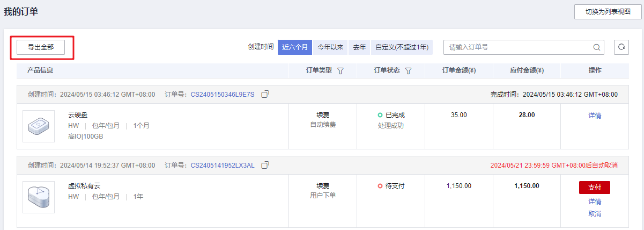
Task: Click the 待支付 status text
Action: pos(395,186)
